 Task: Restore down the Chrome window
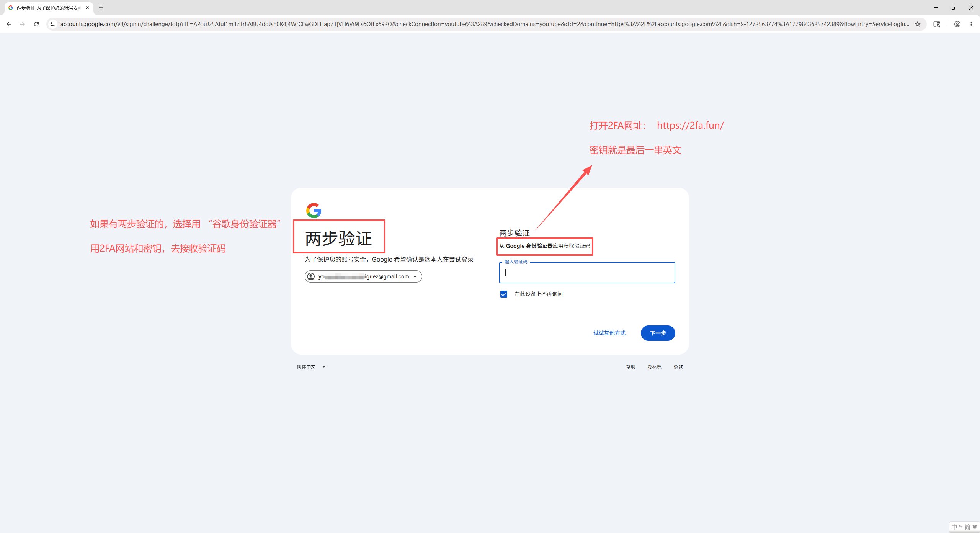pos(953,8)
